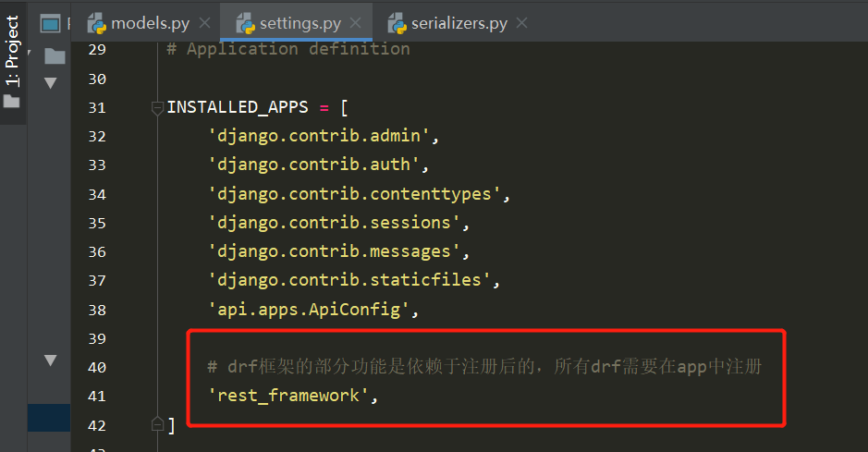Close the models.py tab
Screen dimensions: 868x452
tap(205, 23)
